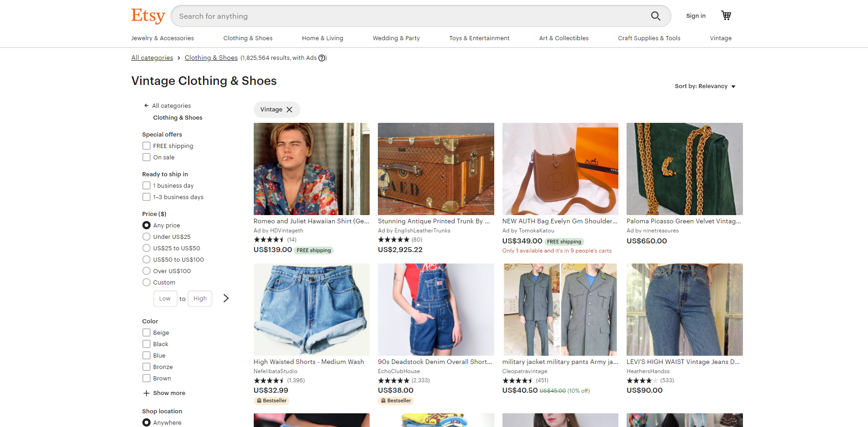Click the Etsy logo
This screenshot has width=868, height=427.
[x=148, y=16]
